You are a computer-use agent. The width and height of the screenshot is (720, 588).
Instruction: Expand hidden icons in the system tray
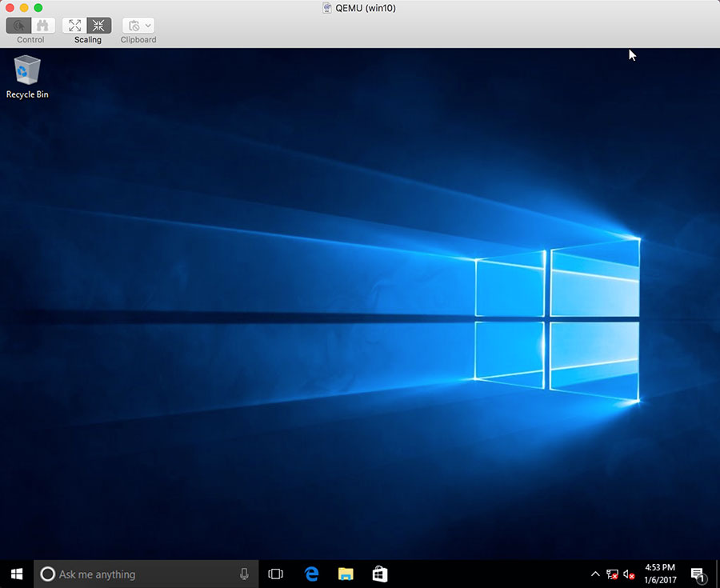pos(594,574)
